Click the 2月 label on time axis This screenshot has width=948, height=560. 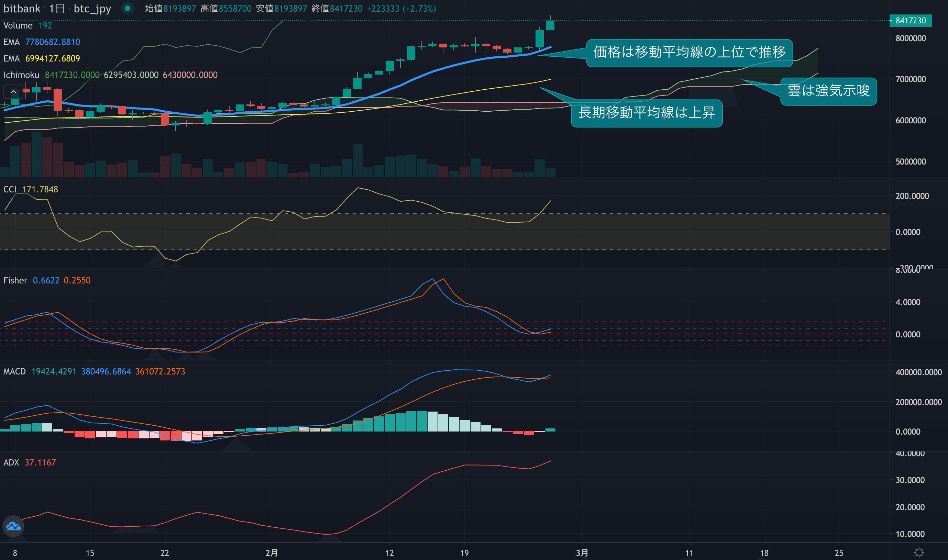point(272,553)
